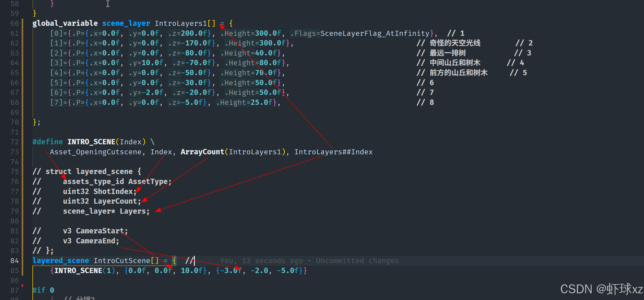Click line number 84 in the gutter
The height and width of the screenshot is (300, 644).
(14, 261)
